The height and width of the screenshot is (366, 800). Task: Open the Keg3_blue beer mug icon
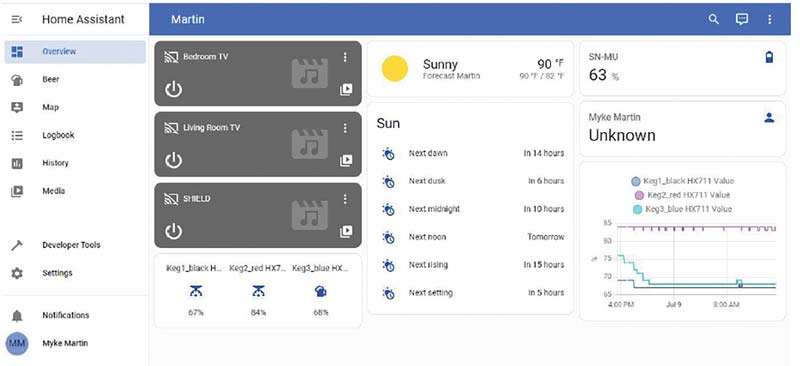(321, 291)
